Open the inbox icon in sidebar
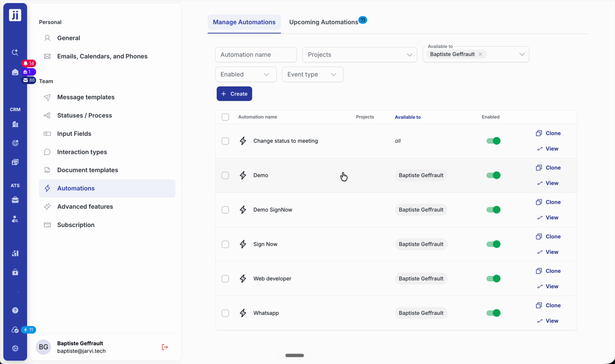The image size is (615, 364). coord(15,72)
